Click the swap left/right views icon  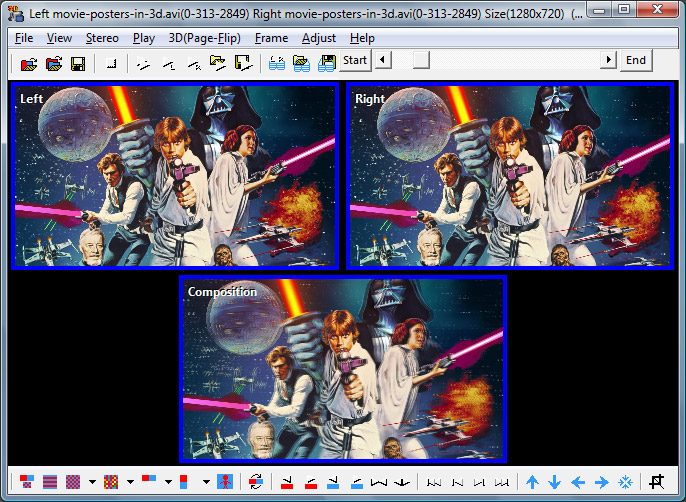coord(256,482)
